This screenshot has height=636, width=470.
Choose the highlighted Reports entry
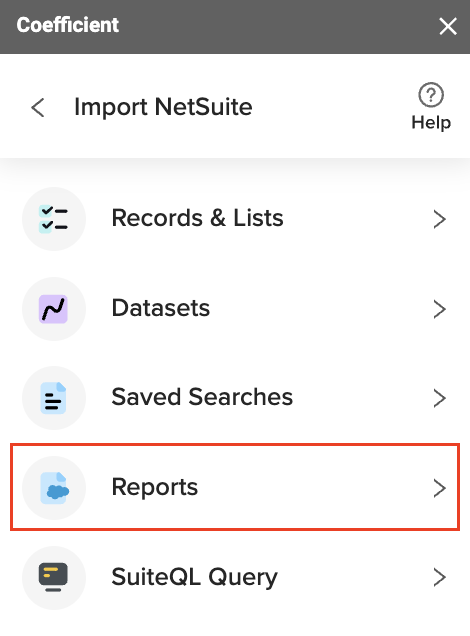point(235,487)
